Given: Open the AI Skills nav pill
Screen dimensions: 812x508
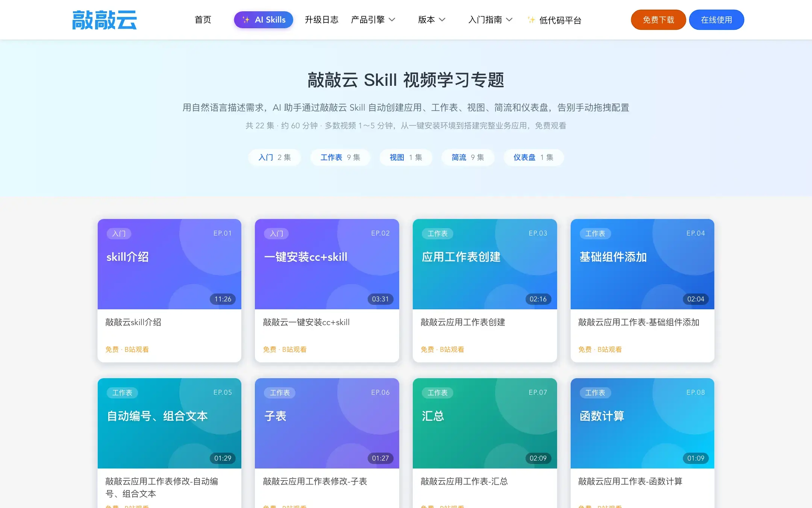Looking at the screenshot, I should tap(264, 20).
